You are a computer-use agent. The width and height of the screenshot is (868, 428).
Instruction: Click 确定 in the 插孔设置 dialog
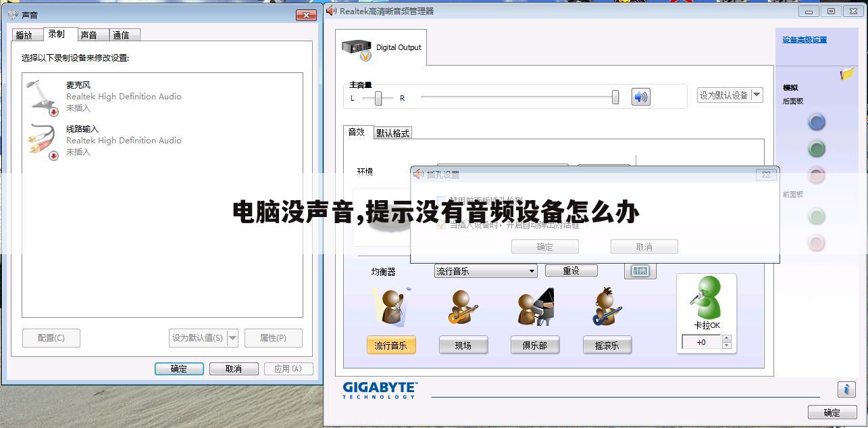pos(545,247)
